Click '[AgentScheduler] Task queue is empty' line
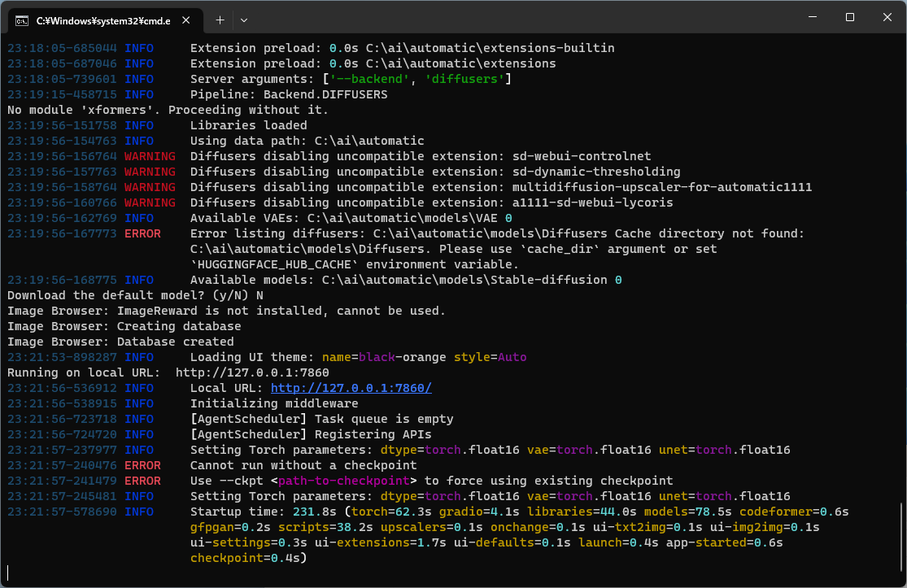907x588 pixels. (x=321, y=419)
